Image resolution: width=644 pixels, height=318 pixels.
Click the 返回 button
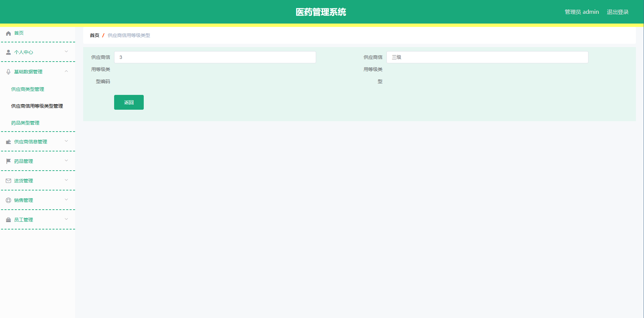tap(129, 102)
